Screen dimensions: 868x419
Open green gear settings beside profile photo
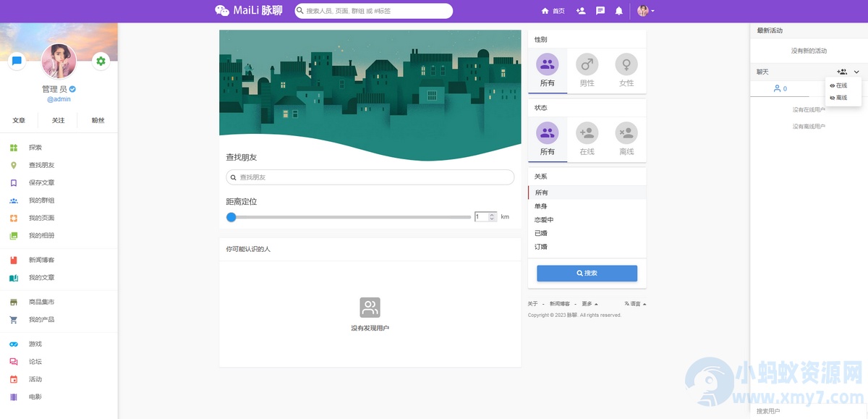click(101, 62)
